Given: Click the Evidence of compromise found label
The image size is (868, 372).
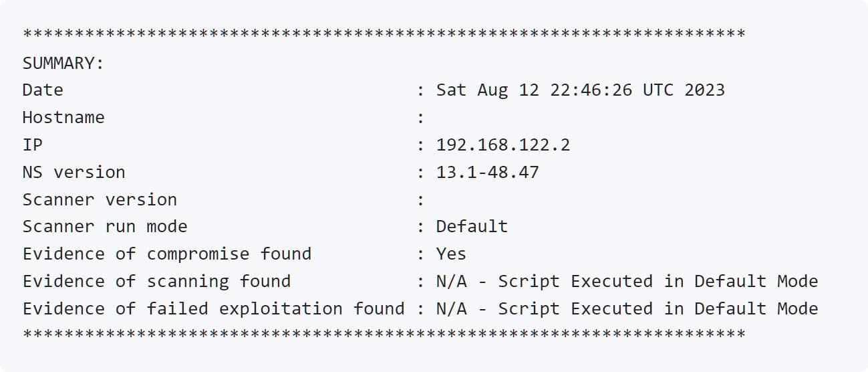Looking at the screenshot, I should [167, 254].
